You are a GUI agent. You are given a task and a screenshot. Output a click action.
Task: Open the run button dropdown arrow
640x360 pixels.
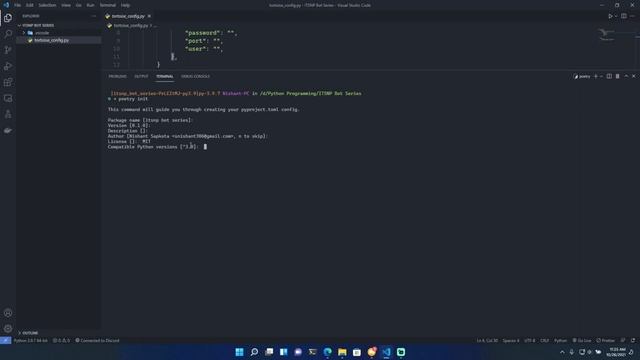pos(616,16)
